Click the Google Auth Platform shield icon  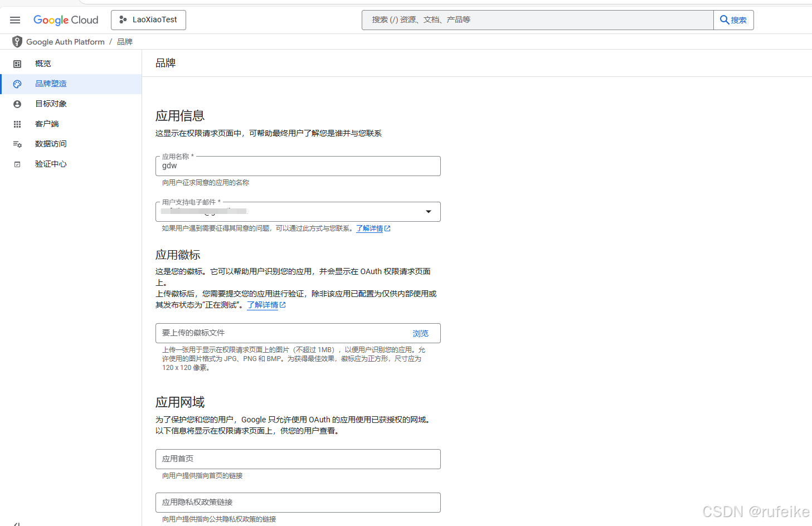[x=17, y=42]
